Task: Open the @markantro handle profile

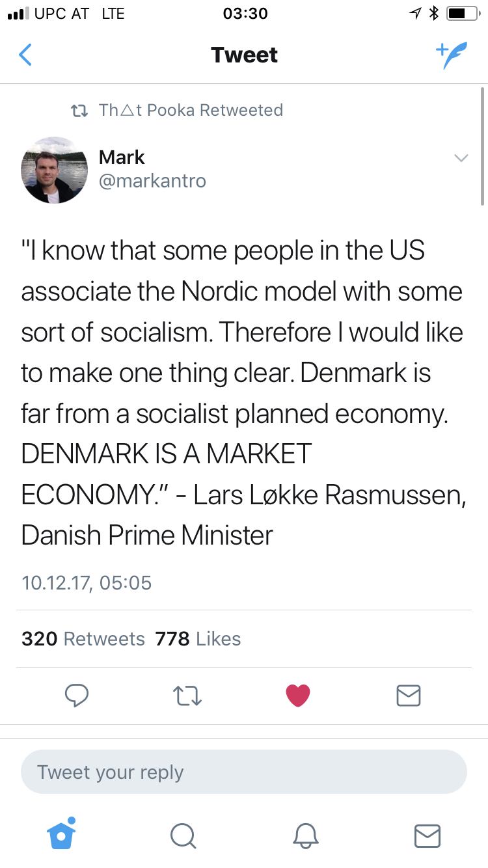Action: point(152,181)
